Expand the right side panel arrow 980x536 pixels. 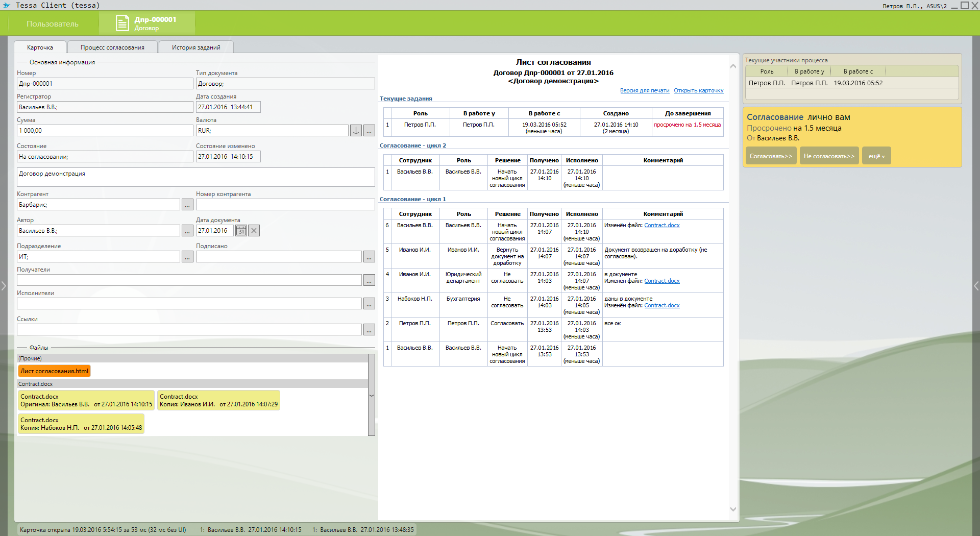(x=976, y=286)
